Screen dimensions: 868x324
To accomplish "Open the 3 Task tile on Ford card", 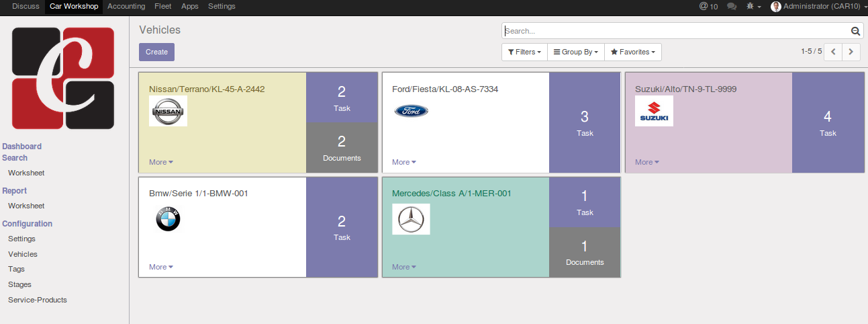I will 585,122.
